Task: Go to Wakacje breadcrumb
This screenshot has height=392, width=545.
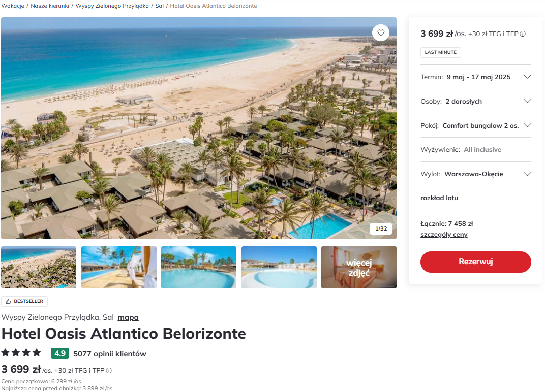Action: click(x=13, y=6)
